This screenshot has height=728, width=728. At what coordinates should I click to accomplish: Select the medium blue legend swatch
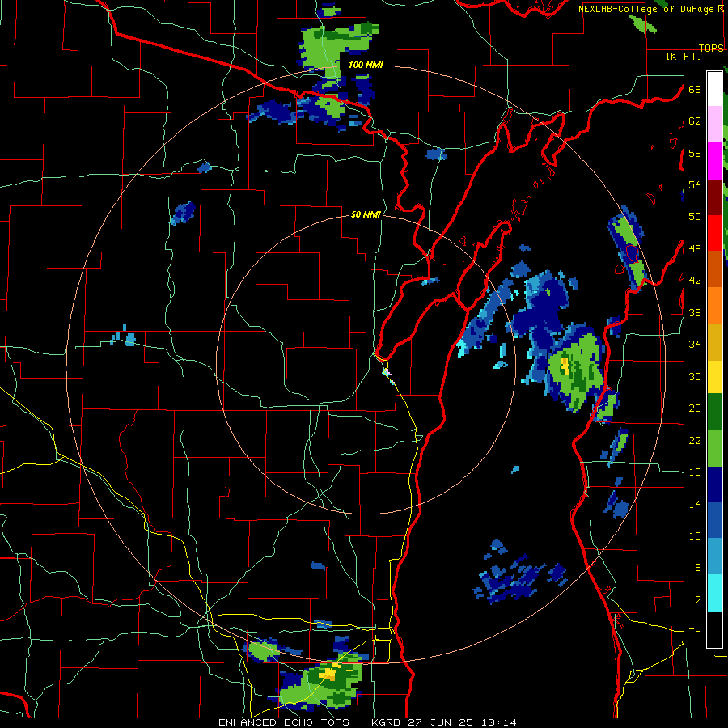714,520
